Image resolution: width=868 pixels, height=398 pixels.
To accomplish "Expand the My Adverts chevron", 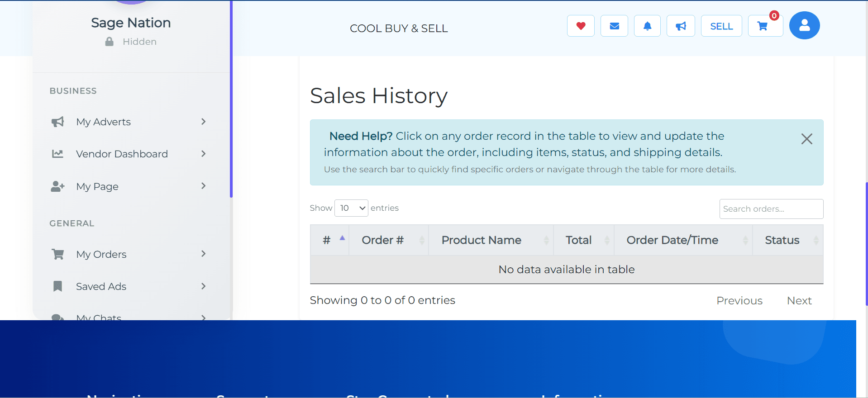I will (x=203, y=122).
